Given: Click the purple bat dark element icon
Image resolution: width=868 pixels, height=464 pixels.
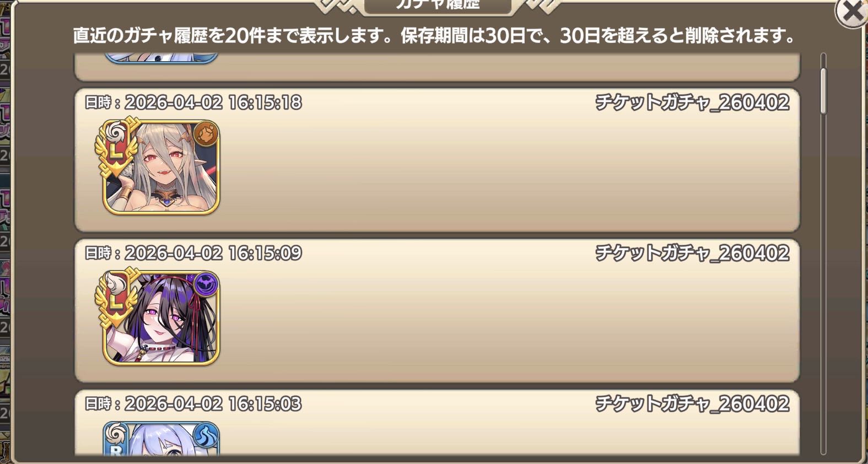Looking at the screenshot, I should pos(206,285).
